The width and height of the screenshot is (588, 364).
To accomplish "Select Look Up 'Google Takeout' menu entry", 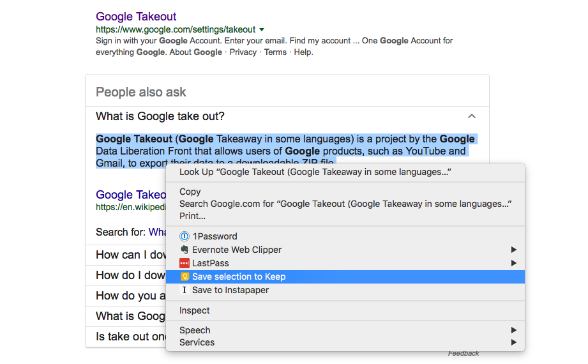I will click(x=315, y=172).
